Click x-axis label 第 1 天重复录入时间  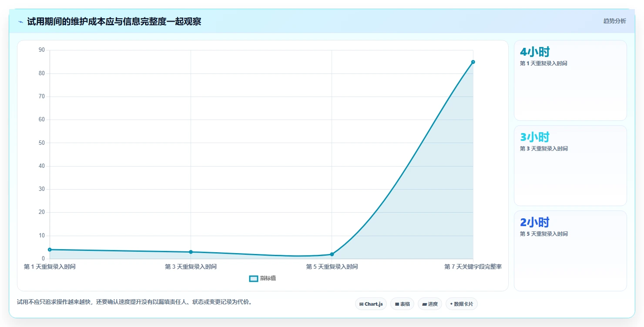pos(50,267)
